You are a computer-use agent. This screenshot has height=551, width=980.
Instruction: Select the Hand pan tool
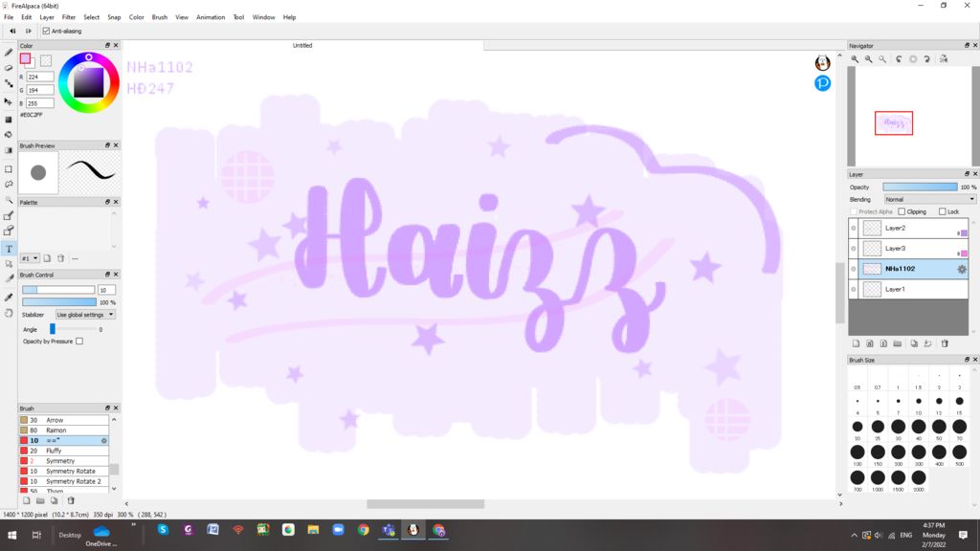[x=9, y=314]
